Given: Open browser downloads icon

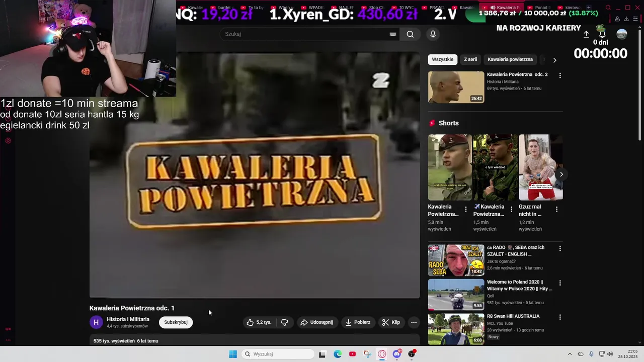Looking at the screenshot, I should (626, 19).
